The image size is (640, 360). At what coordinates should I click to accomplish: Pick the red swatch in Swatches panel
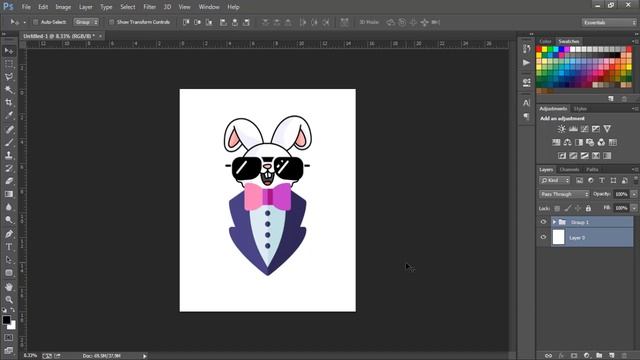point(539,49)
